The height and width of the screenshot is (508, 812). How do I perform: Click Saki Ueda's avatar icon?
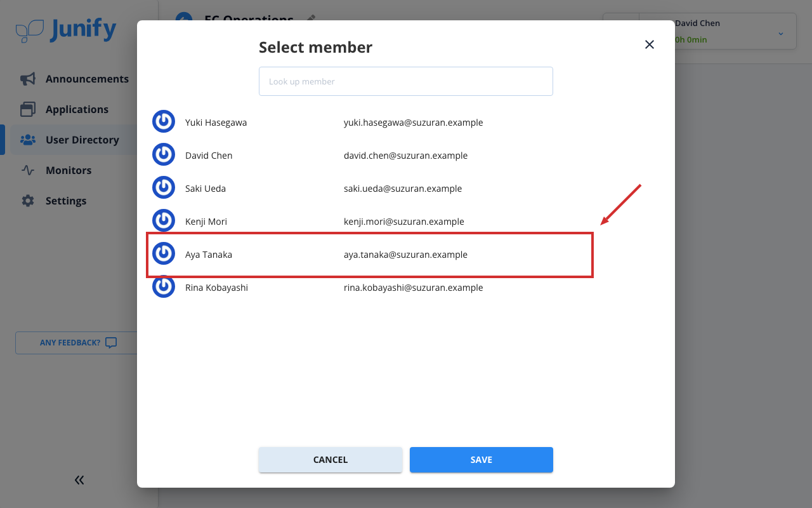164,188
